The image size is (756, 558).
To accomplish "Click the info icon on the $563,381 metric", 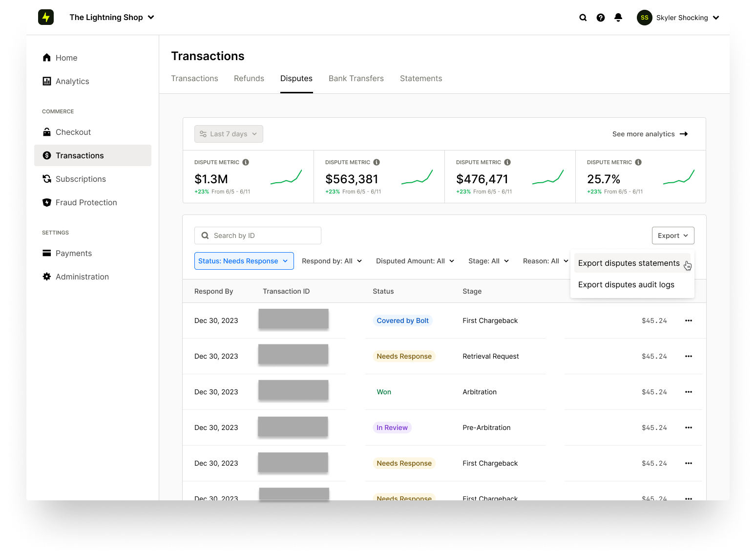I will (x=377, y=162).
